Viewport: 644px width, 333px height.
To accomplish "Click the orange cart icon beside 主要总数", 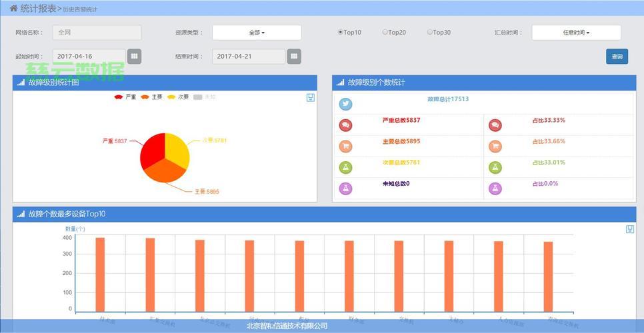I will pos(346,147).
